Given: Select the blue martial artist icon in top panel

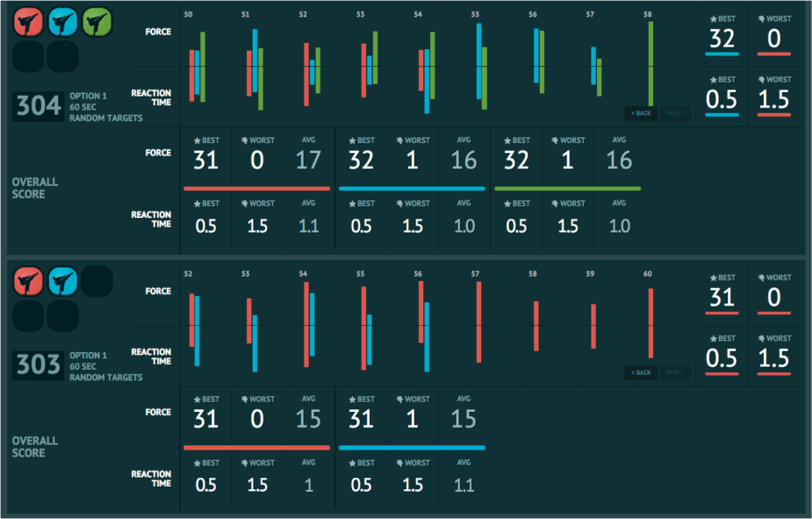Looking at the screenshot, I should (x=63, y=22).
